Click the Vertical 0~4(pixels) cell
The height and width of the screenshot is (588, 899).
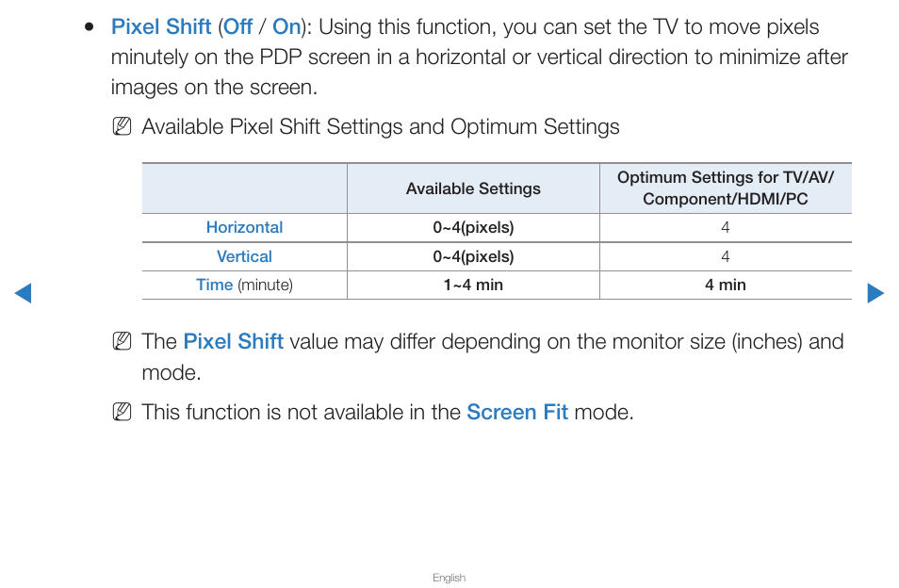point(473,256)
